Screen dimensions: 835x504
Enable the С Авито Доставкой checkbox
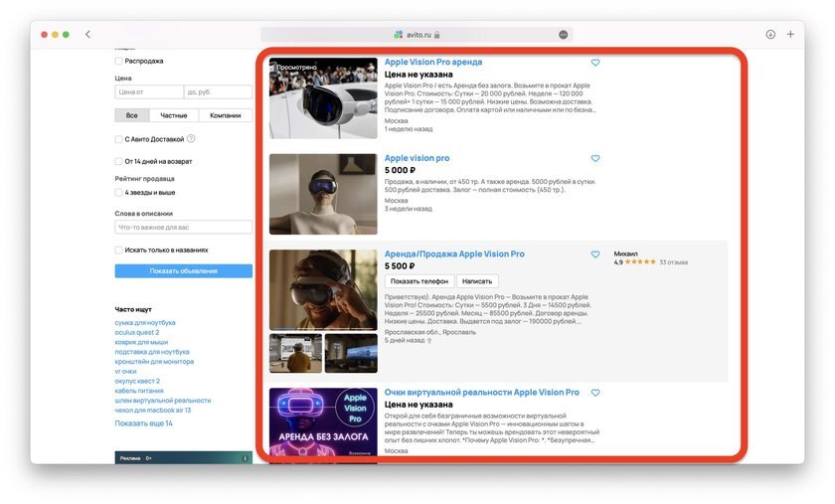(x=118, y=139)
